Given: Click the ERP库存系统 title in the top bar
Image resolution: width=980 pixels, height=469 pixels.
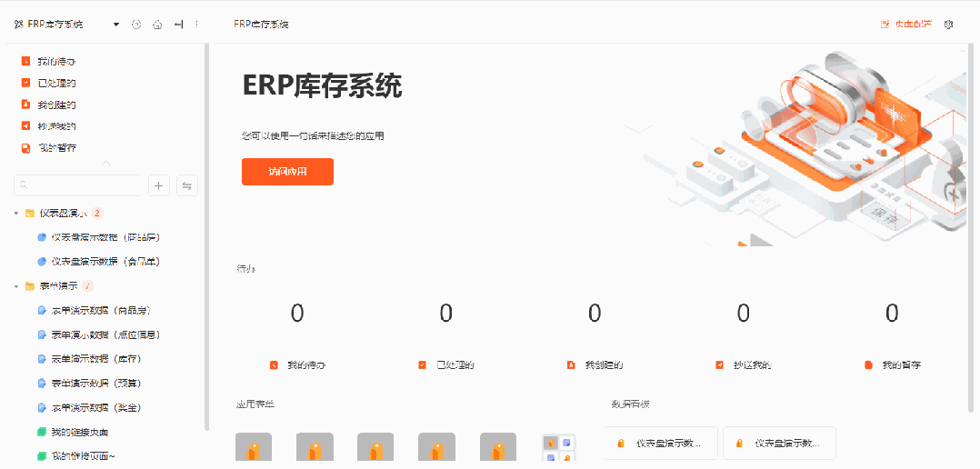Looking at the screenshot, I should [261, 25].
